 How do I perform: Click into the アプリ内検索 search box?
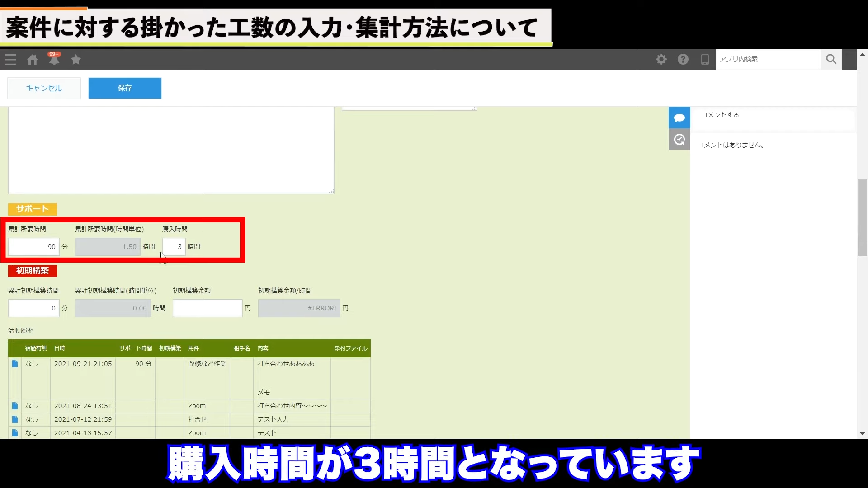tap(768, 59)
